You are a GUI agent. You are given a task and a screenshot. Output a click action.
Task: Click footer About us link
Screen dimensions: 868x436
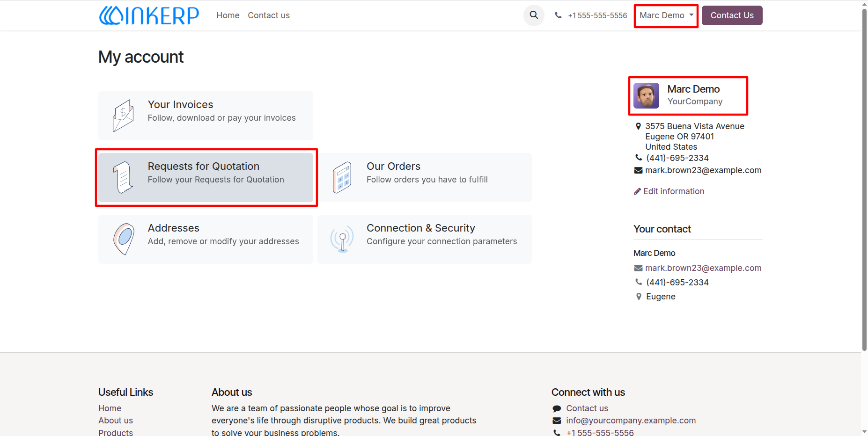[116, 421]
